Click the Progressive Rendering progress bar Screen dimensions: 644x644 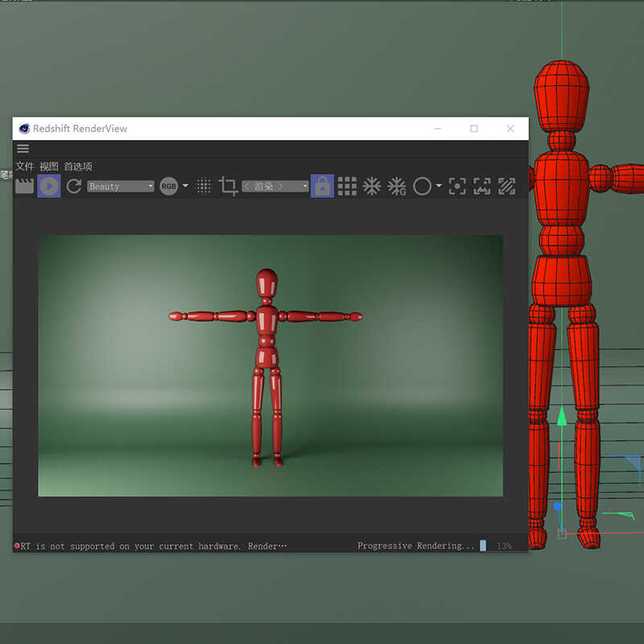click(x=483, y=546)
